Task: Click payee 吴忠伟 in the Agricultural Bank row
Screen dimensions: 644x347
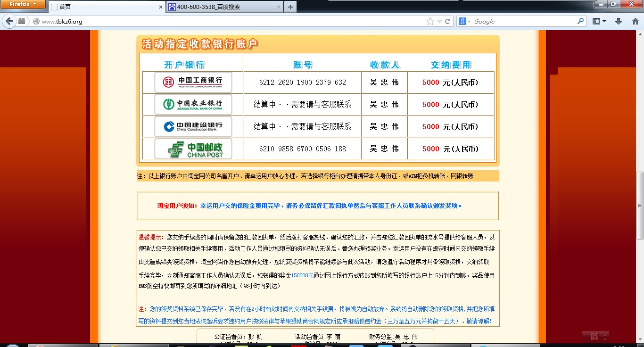Action: click(x=384, y=105)
